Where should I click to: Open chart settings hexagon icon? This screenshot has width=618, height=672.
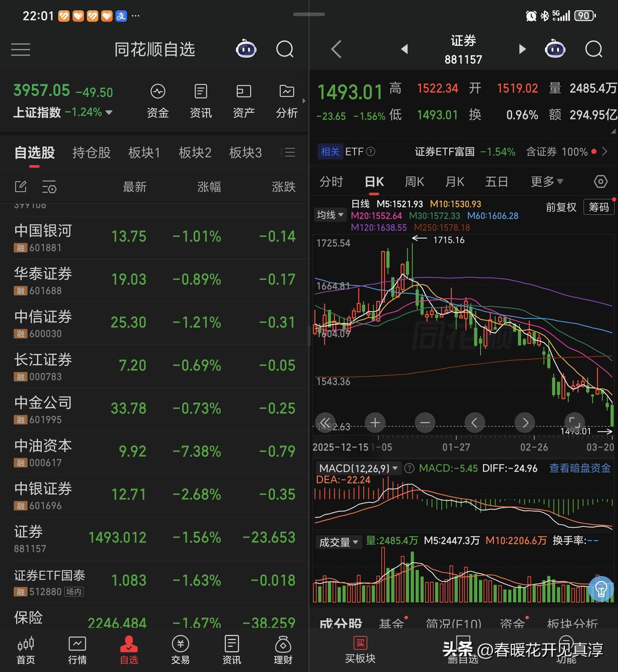pyautogui.click(x=600, y=182)
